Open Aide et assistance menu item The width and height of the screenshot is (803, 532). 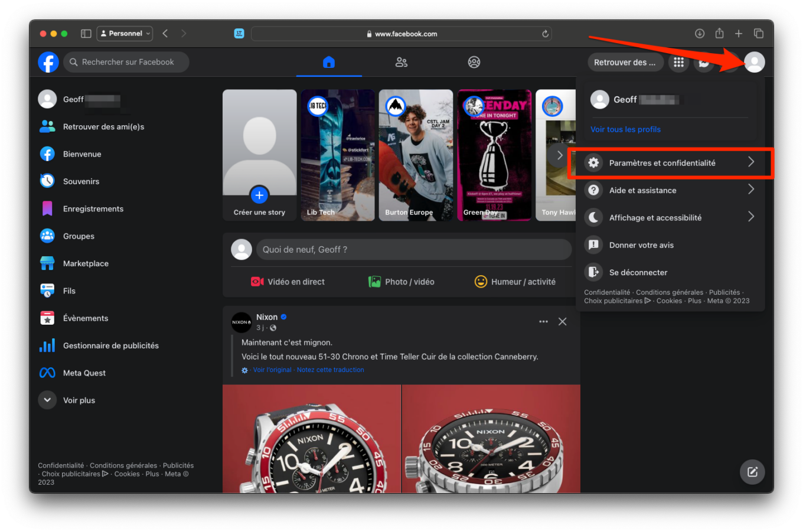click(670, 190)
